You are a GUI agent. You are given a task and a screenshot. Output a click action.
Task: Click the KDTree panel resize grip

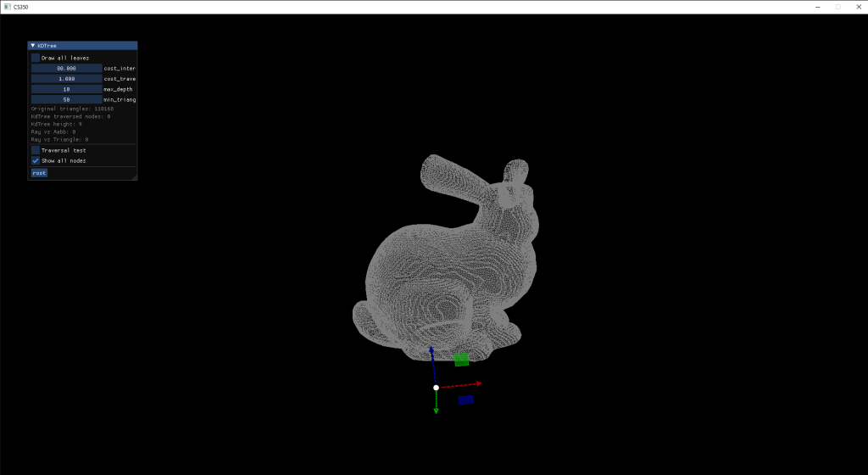133,176
